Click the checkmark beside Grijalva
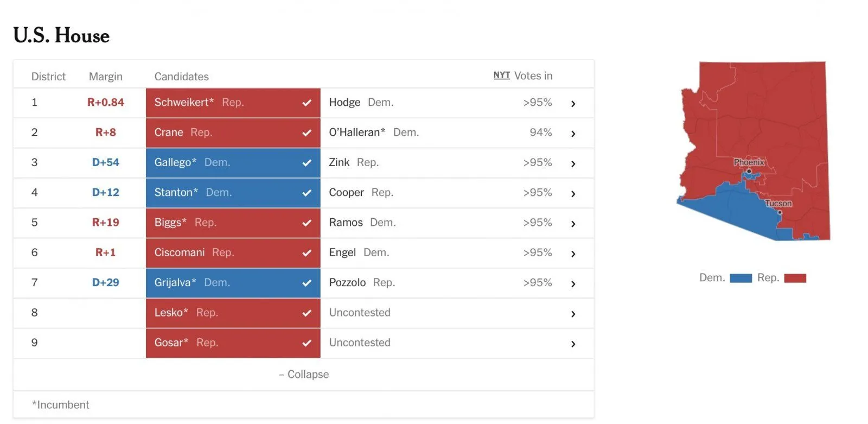Viewport: 868px width, 424px height. (307, 283)
